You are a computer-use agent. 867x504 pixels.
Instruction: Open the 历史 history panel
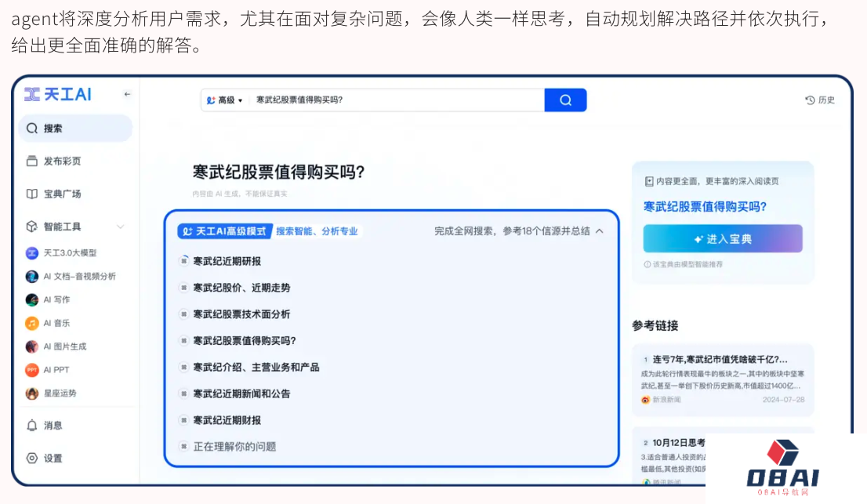[820, 100]
